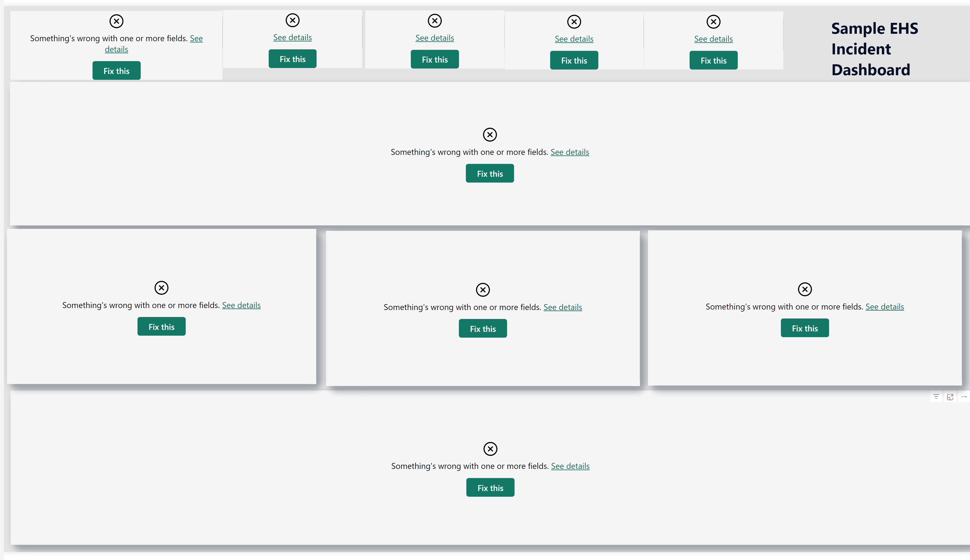Open See details in the third top-row card
This screenshot has width=970, height=560.
435,38
